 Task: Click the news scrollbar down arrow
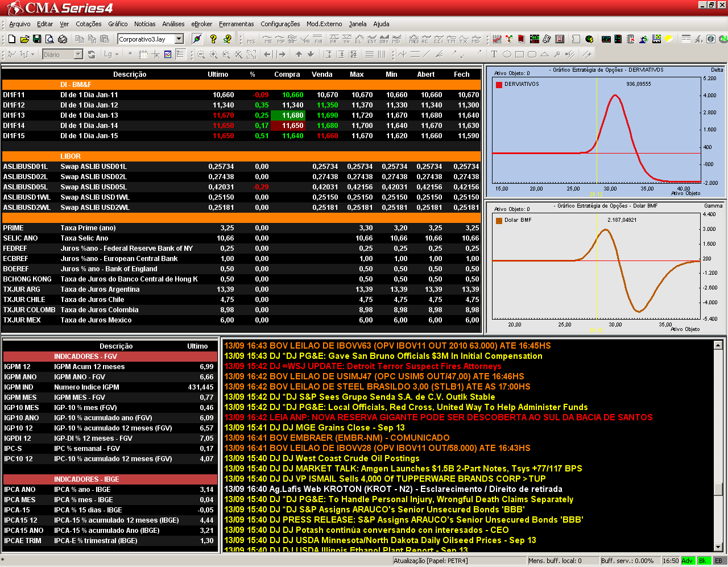point(718,547)
